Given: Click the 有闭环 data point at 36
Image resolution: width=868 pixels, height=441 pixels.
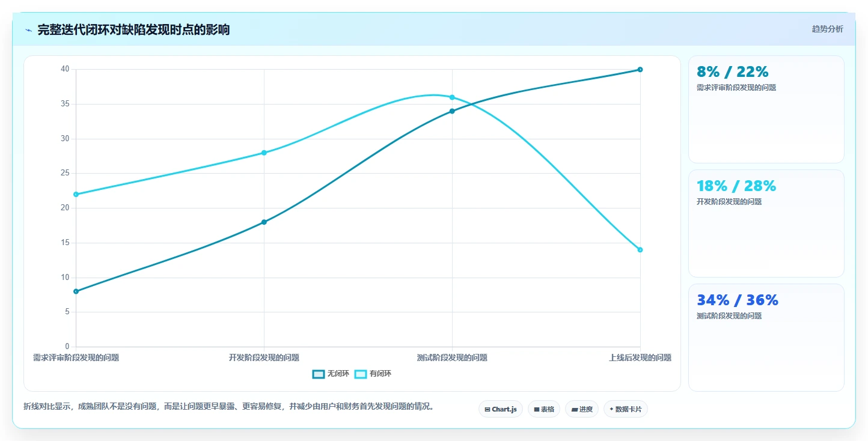Looking at the screenshot, I should click(x=452, y=97).
